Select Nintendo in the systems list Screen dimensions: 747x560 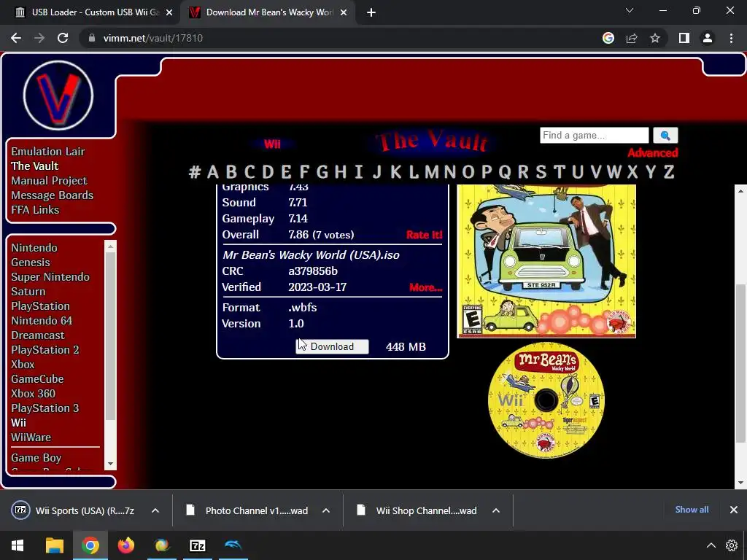tap(34, 248)
